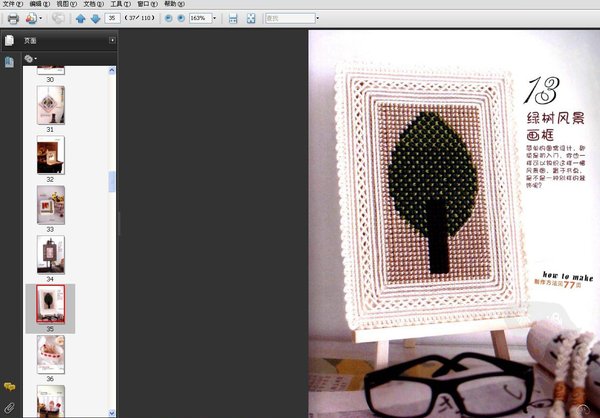Viewport: 600px width, 418px height.
Task: Select page 32 thumbnail
Action: point(51,155)
